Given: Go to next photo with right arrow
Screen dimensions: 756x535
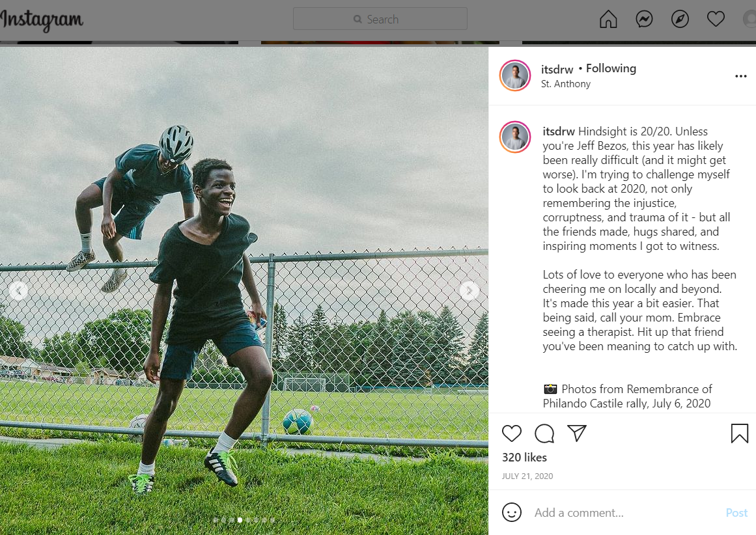Looking at the screenshot, I should pyautogui.click(x=469, y=291).
